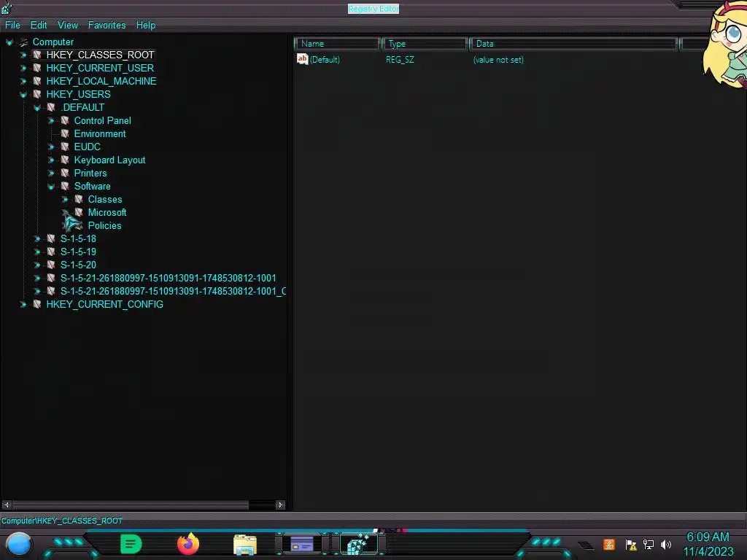Sort values by the Name column header

point(337,44)
